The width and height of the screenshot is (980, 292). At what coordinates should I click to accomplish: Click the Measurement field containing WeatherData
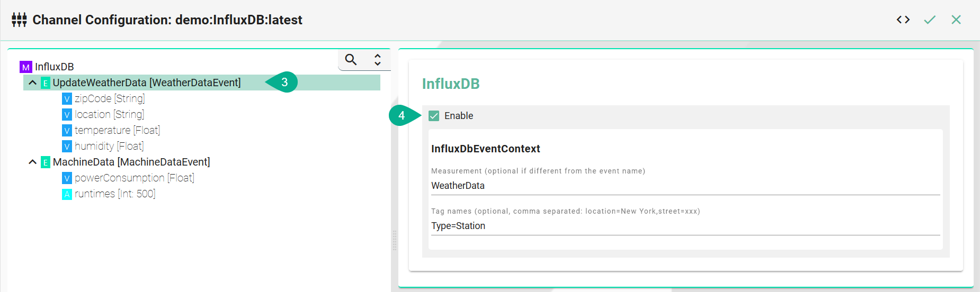(x=685, y=186)
